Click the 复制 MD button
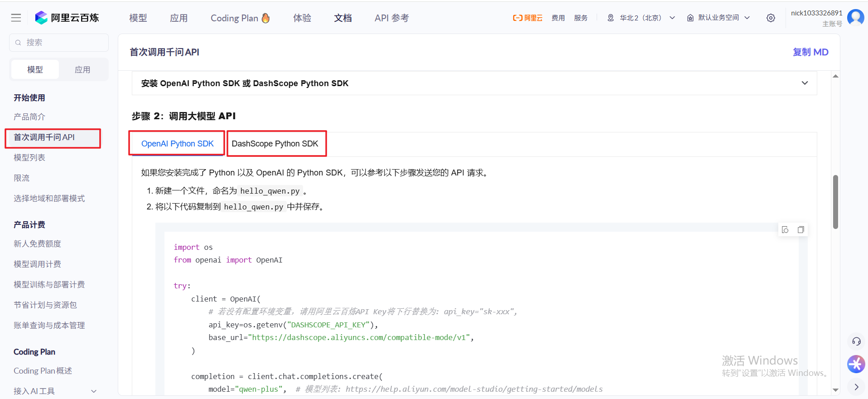868x399 pixels. click(x=810, y=52)
